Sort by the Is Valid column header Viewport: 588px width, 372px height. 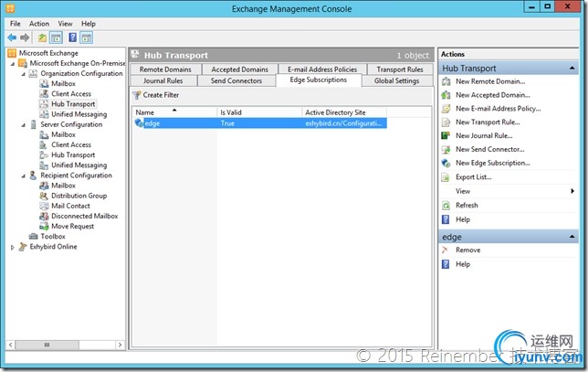(x=259, y=112)
